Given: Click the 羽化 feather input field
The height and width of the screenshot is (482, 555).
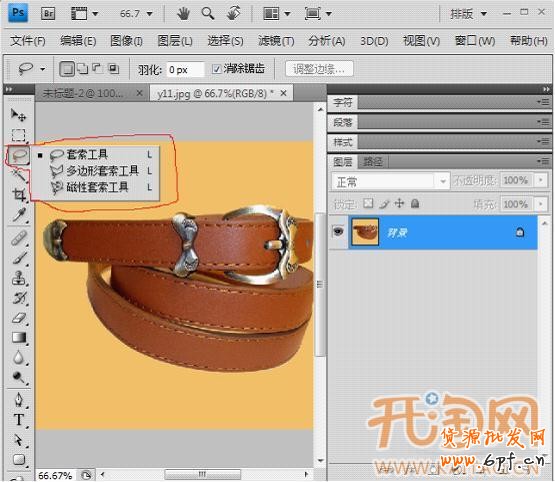Looking at the screenshot, I should coord(185,69).
